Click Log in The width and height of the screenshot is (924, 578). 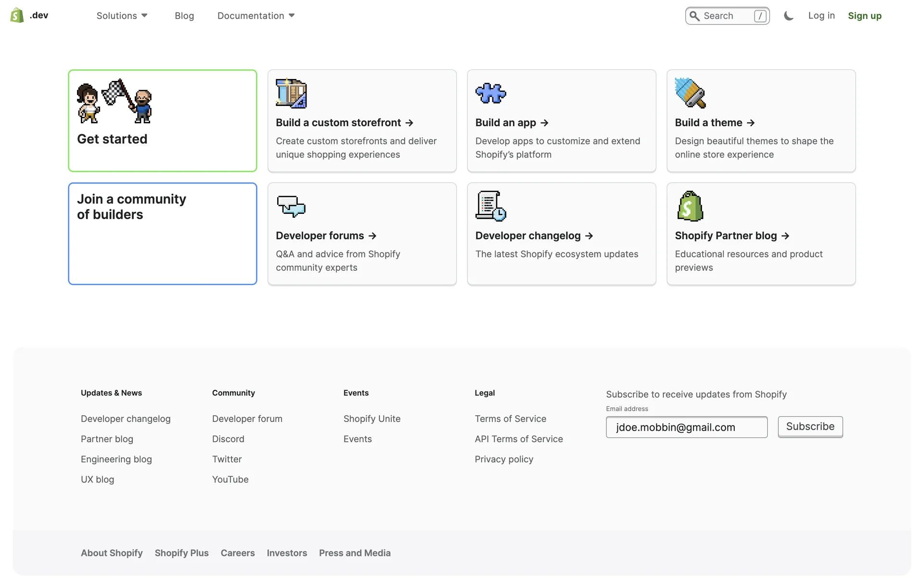coord(821,16)
